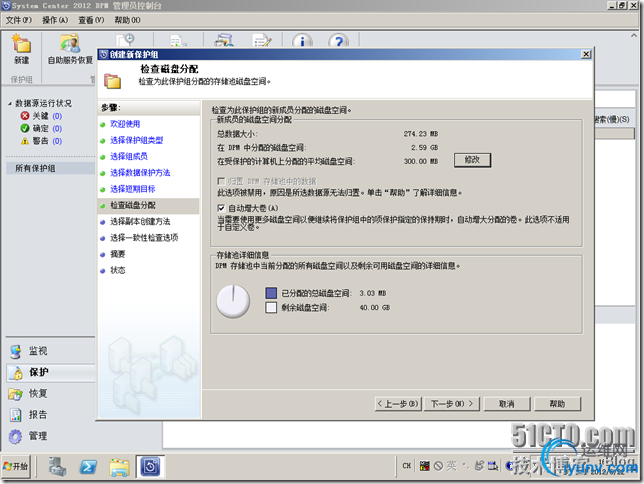Image resolution: width=644 pixels, height=484 pixels.
Task: Click the 修改 button
Action: click(x=472, y=160)
